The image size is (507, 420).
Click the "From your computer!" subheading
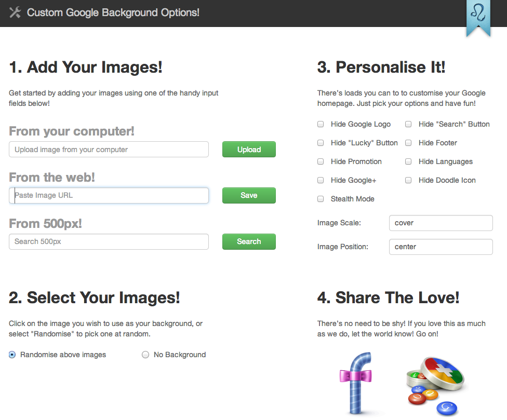click(x=72, y=131)
